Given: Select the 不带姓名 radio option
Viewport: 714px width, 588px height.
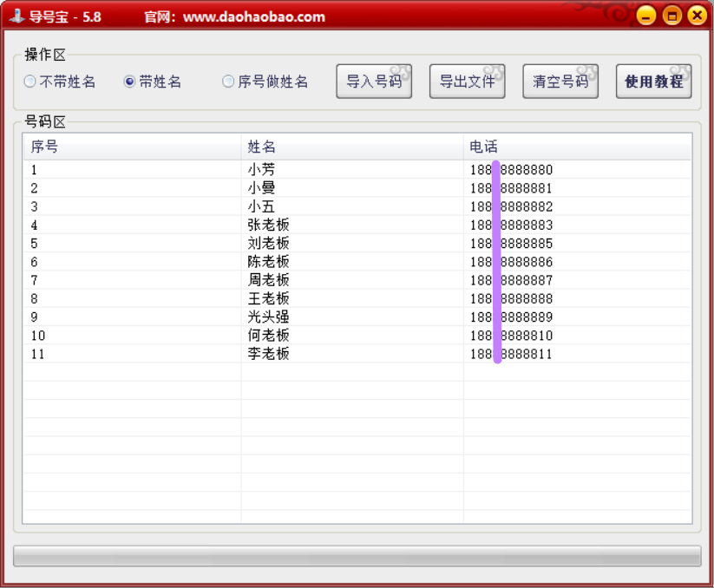Looking at the screenshot, I should [x=30, y=82].
